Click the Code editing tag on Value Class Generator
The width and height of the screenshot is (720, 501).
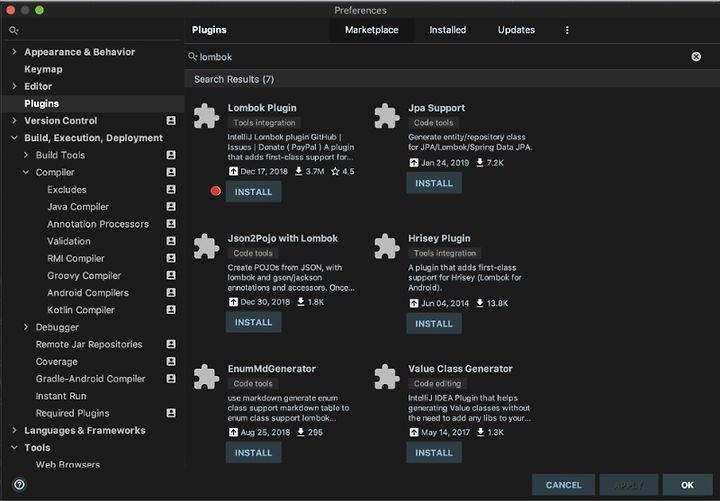(x=437, y=383)
